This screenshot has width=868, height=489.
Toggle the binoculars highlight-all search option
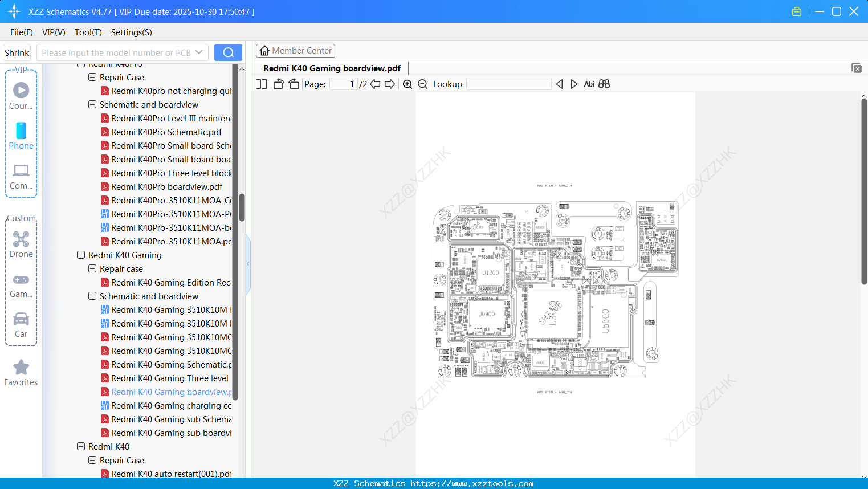[604, 84]
